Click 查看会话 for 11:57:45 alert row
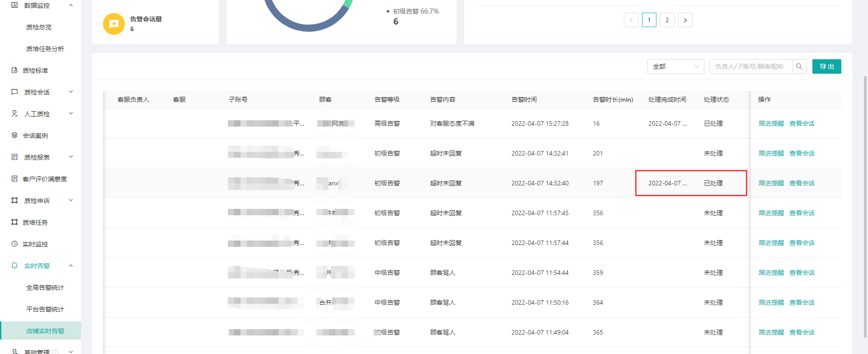This screenshot has height=354, width=868. (802, 213)
